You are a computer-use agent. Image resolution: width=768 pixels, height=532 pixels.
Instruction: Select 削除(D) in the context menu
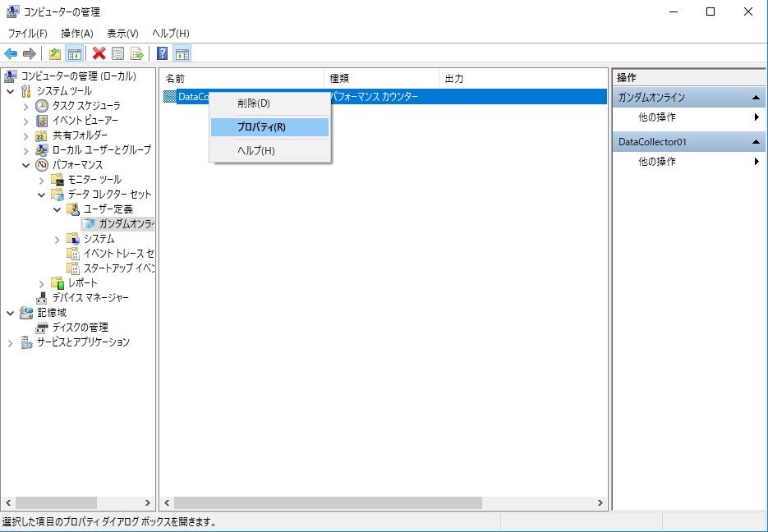[253, 103]
